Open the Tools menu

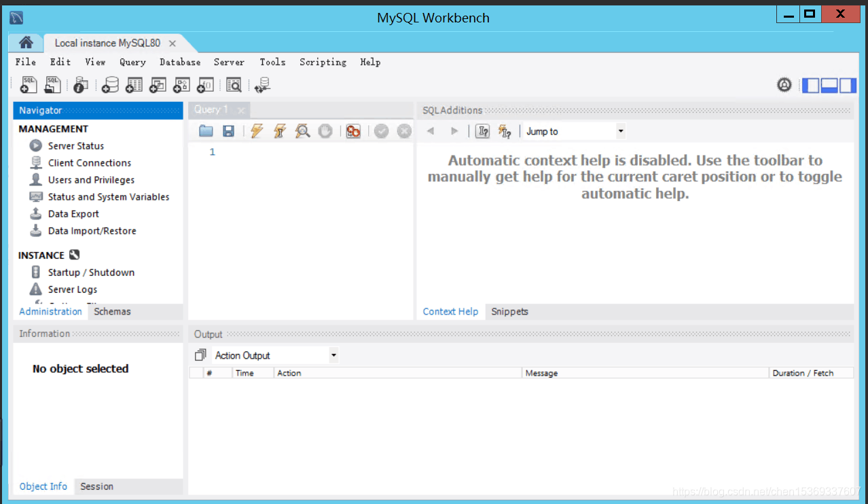[272, 62]
